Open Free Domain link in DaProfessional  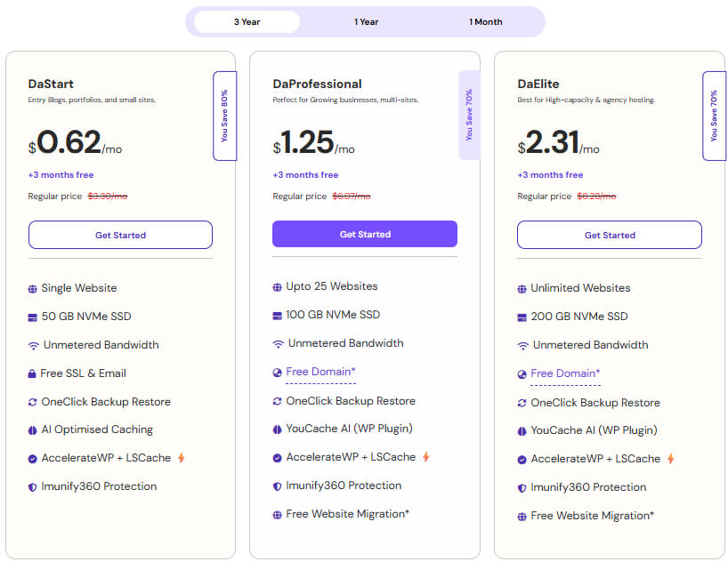tap(320, 372)
